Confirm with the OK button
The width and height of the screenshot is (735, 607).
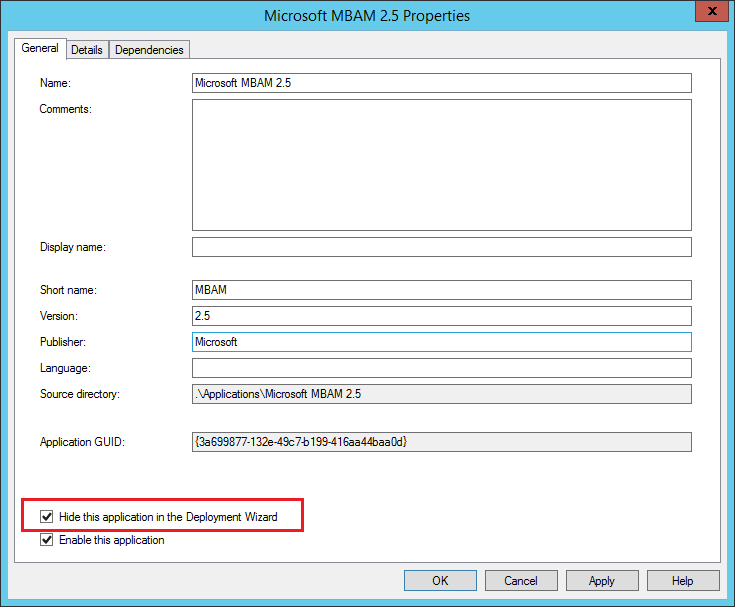(x=440, y=581)
